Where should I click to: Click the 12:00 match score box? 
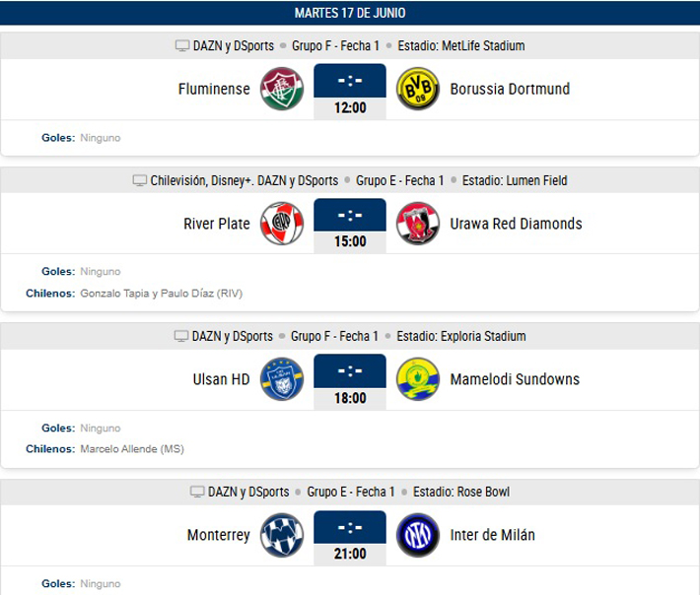(350, 92)
